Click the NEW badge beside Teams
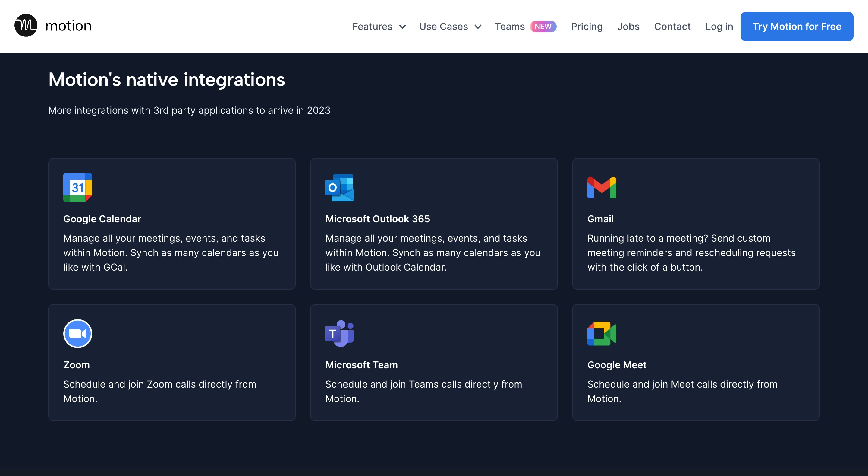Image resolution: width=868 pixels, height=476 pixels. 543,26
